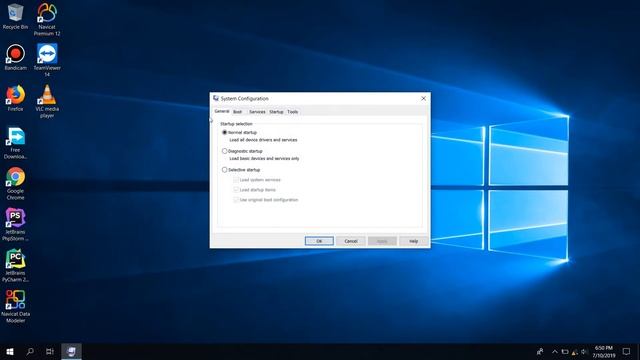Tick the Load startup items checkbox
The height and width of the screenshot is (360, 640).
pyautogui.click(x=236, y=190)
